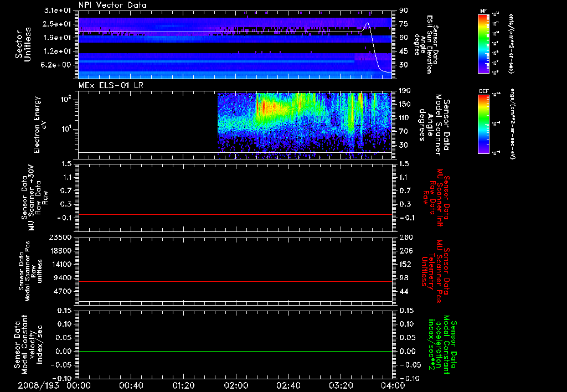Click the 90 degree sun elevation tick
The width and height of the screenshot is (567, 392).
[404, 11]
